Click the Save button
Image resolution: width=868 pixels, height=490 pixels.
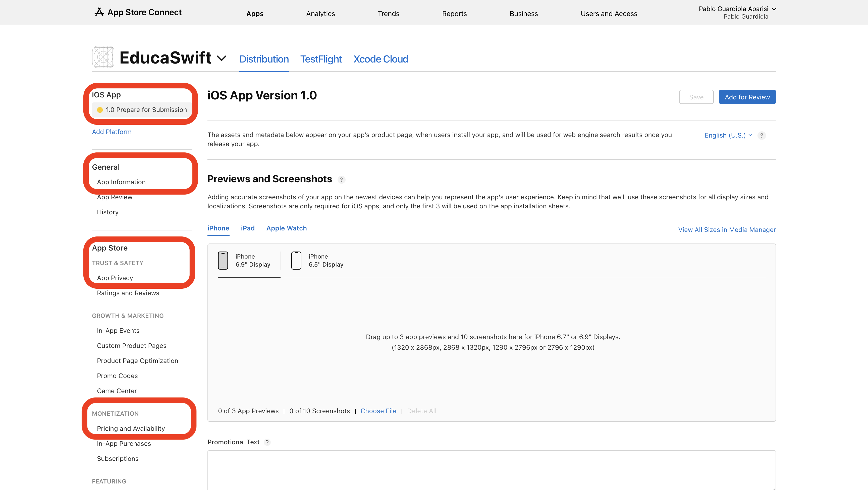tap(696, 97)
